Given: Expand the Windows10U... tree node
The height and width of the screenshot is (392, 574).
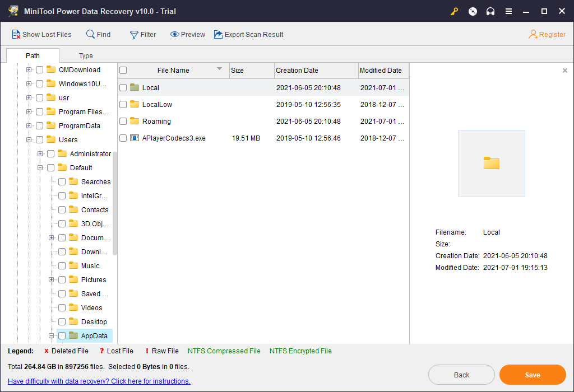Looking at the screenshot, I should [29, 84].
